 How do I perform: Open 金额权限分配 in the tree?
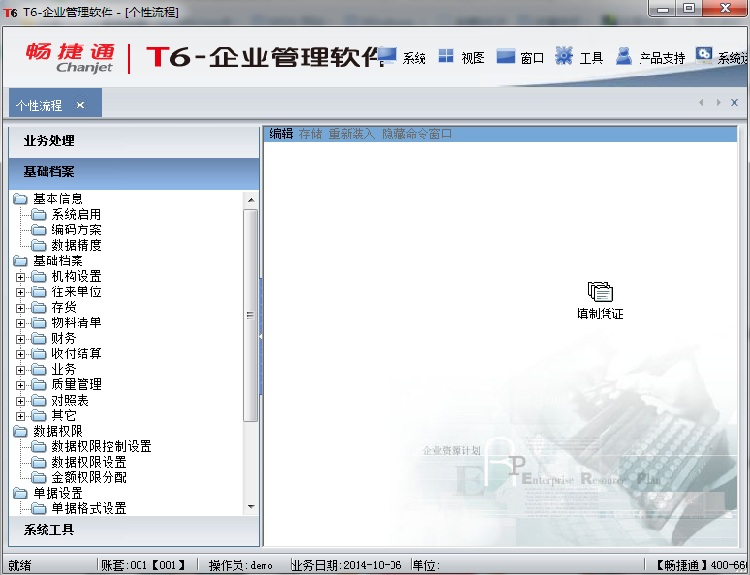(x=89, y=477)
